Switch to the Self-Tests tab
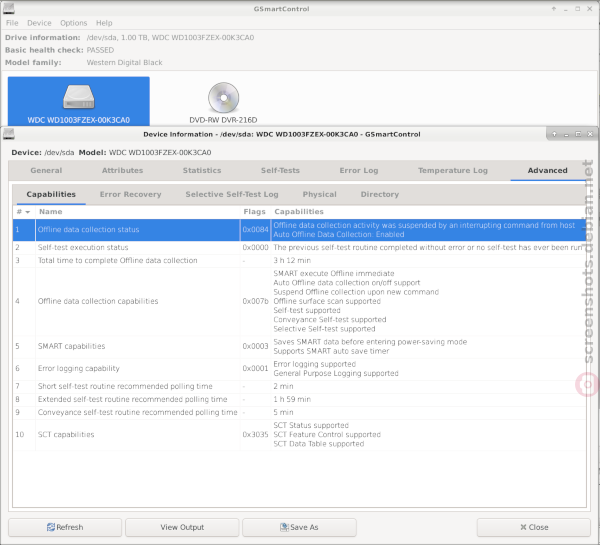Screen dimensions: 600x545 (280, 171)
